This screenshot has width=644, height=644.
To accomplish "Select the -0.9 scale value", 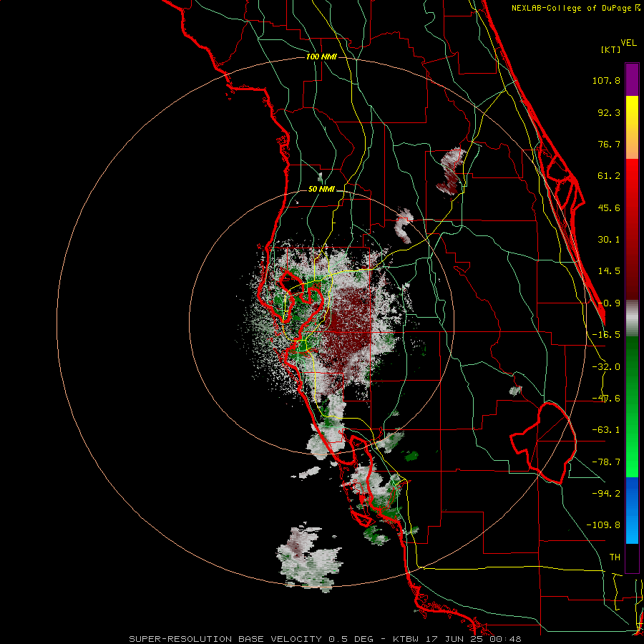I will coord(609,303).
